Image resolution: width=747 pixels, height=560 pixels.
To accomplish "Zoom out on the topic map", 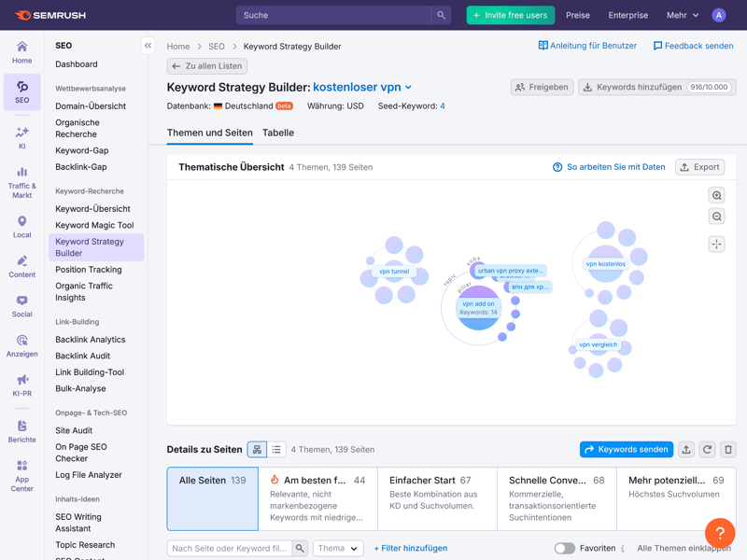I will click(x=716, y=217).
